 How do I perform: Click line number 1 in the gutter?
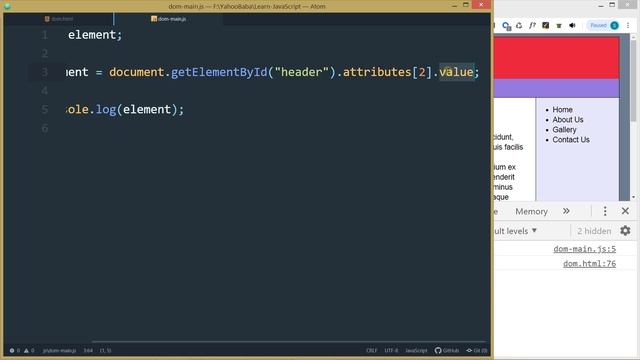(x=45, y=35)
